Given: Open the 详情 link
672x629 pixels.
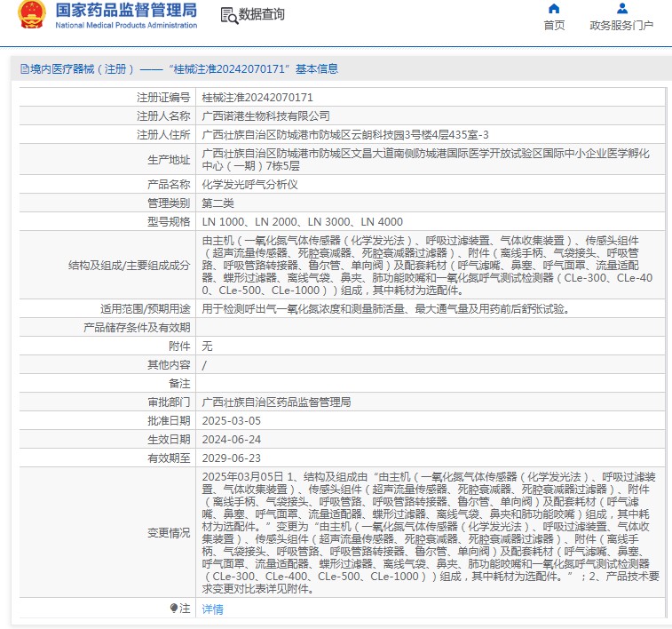Looking at the screenshot, I should [213, 609].
